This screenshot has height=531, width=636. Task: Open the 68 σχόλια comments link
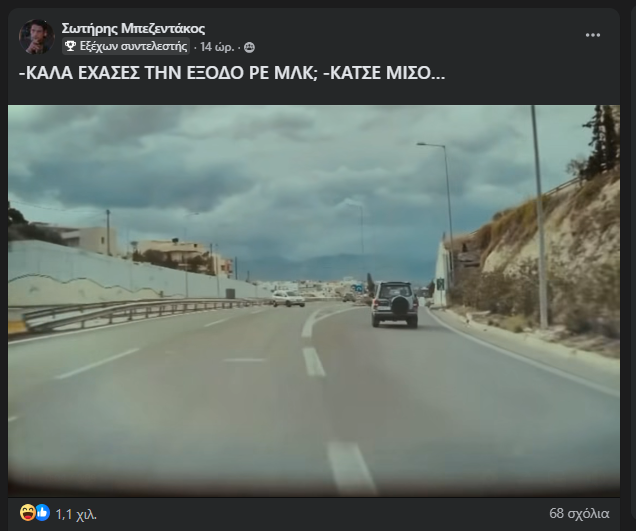coord(579,513)
